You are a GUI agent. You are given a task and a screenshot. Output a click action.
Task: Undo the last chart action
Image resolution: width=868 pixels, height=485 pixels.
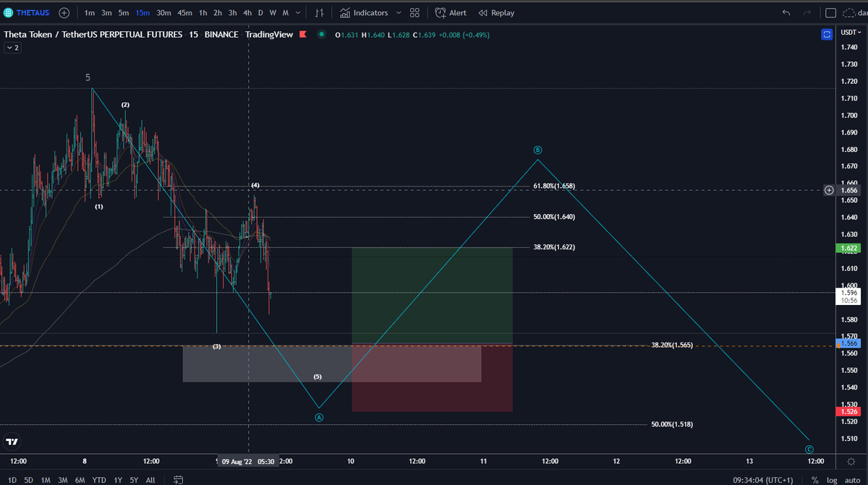click(x=786, y=12)
